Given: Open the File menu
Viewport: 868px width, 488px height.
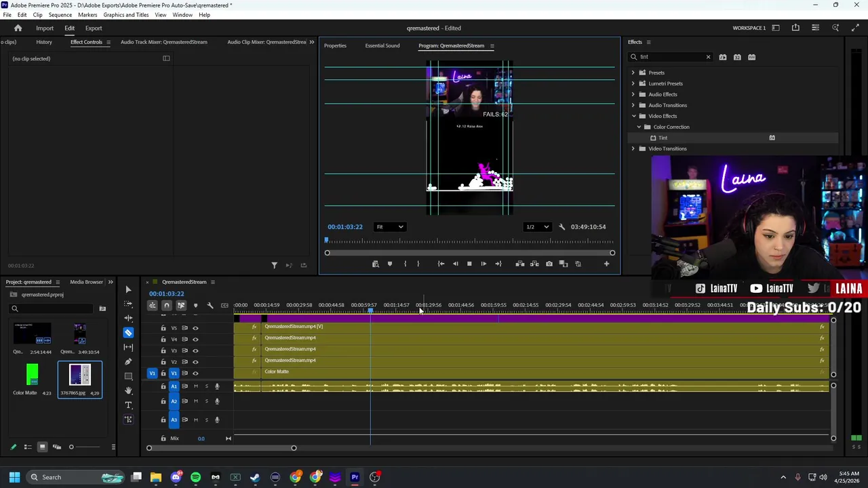Looking at the screenshot, I should click(x=7, y=15).
